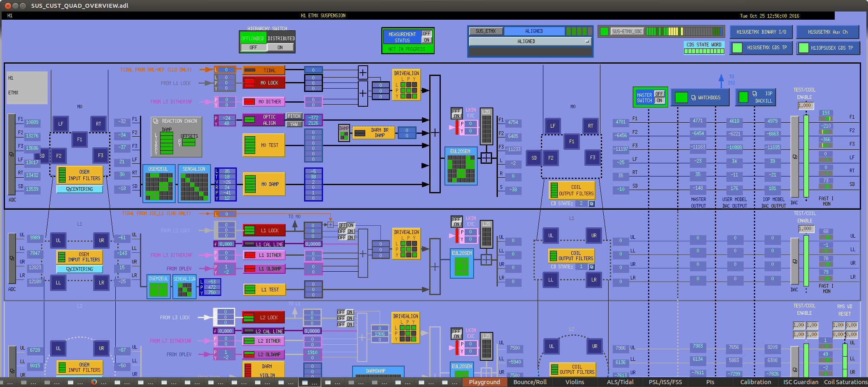Viewport: 868px width, 387px height.
Task: Open the M0 LOCK filter block
Action: point(263,82)
